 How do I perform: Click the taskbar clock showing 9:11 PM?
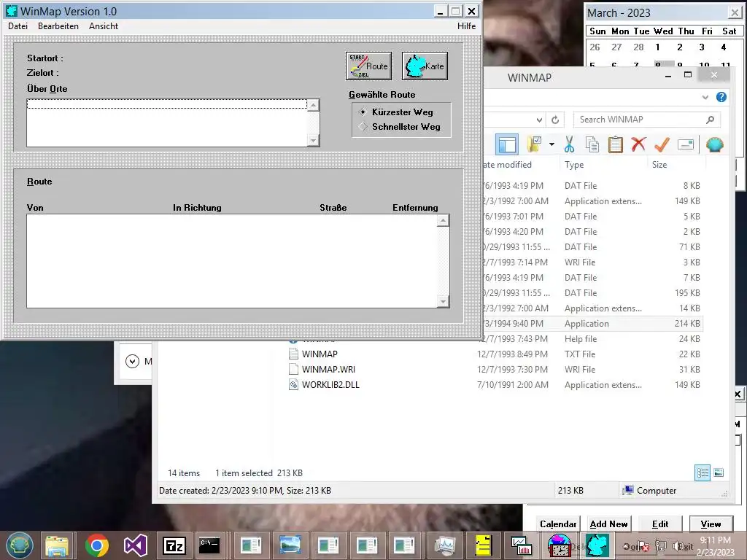click(715, 545)
